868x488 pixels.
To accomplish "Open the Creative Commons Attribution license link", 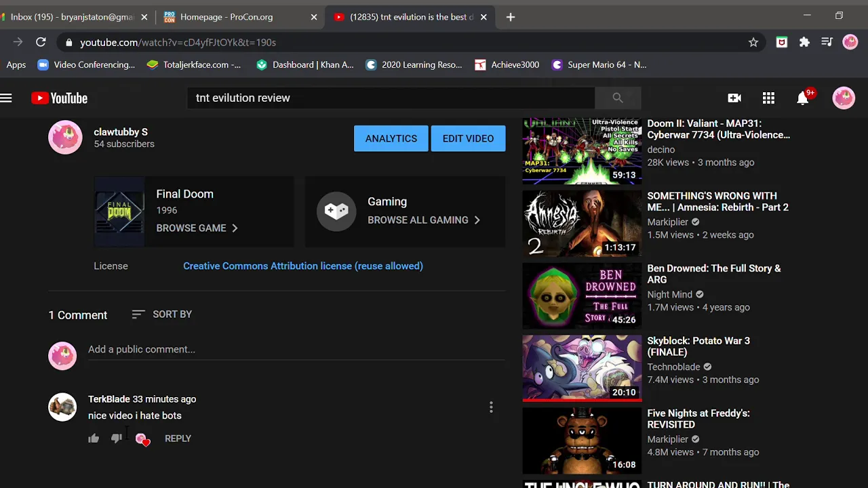I will [x=303, y=266].
